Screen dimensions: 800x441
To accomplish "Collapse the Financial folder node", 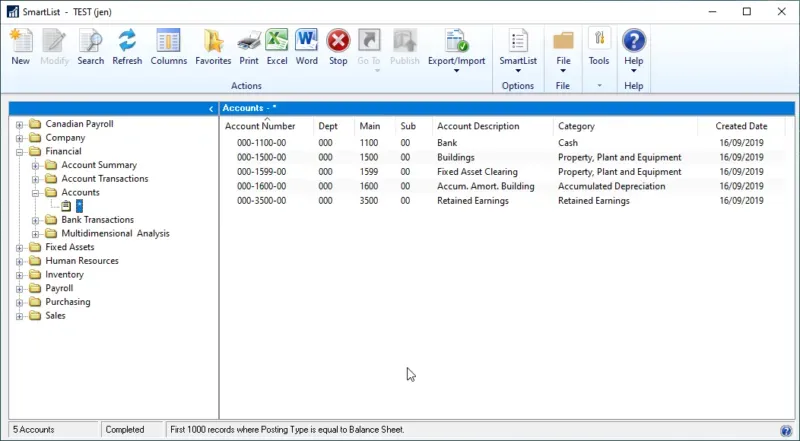I will 19,152.
